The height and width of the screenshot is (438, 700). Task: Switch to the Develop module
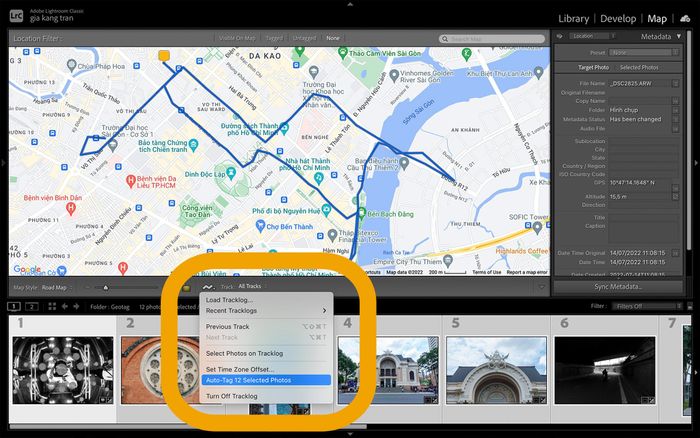[618, 19]
